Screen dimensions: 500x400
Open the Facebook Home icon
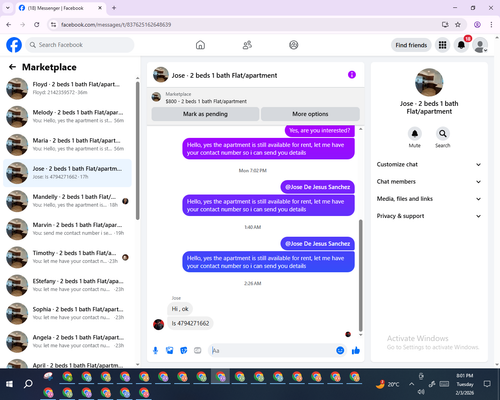tap(200, 45)
